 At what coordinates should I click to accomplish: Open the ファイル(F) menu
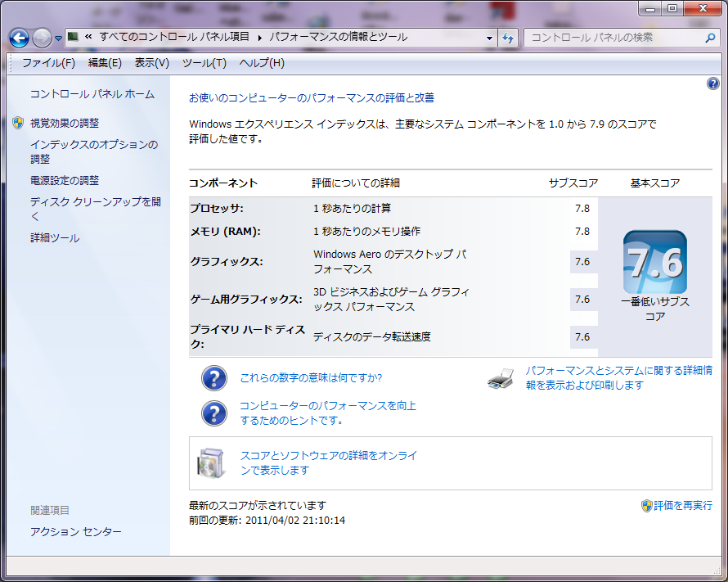[48, 63]
